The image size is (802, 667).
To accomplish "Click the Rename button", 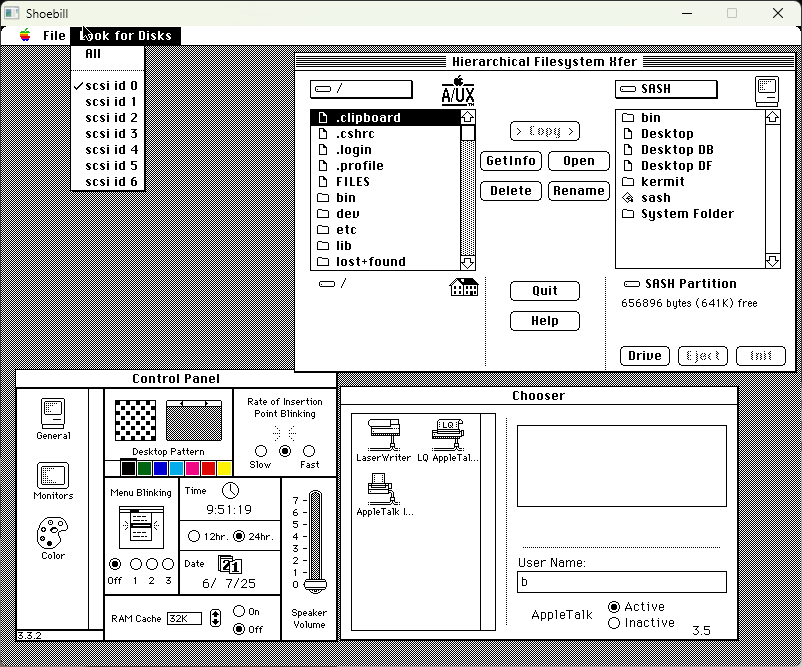I will point(578,191).
